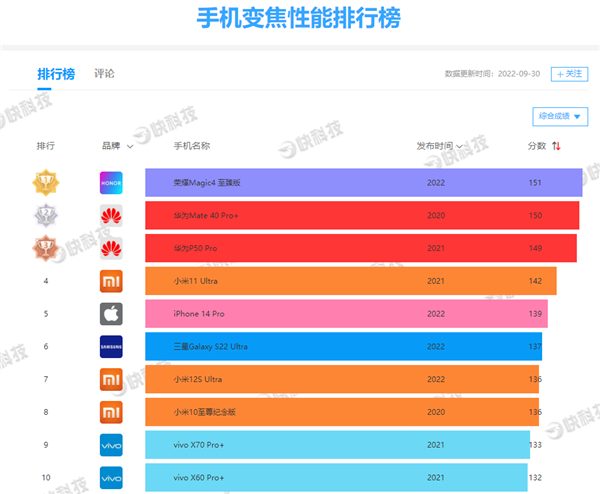This screenshot has width=600, height=494.
Task: Click the score 142
Action: pos(535,281)
